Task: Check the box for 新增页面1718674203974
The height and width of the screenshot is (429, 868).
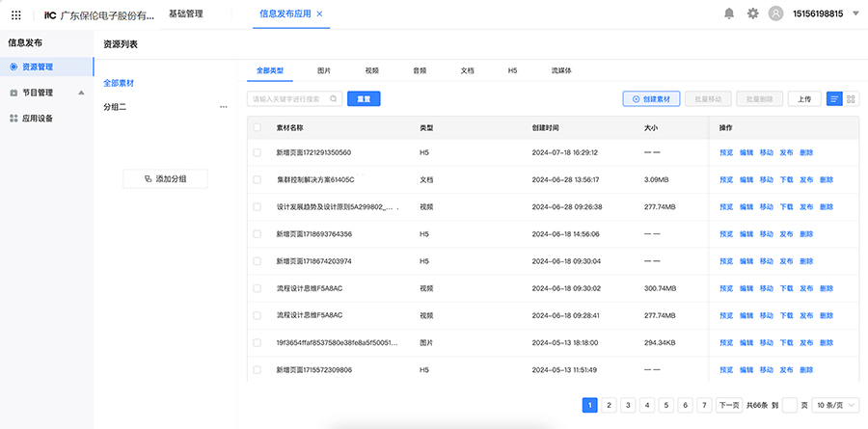Action: tap(257, 261)
